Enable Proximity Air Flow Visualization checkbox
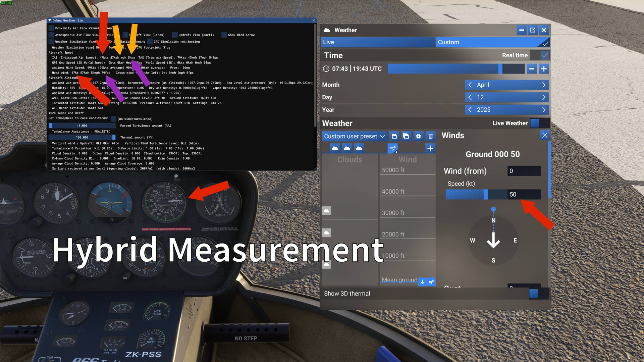This screenshot has width=644, height=362. pyautogui.click(x=51, y=28)
